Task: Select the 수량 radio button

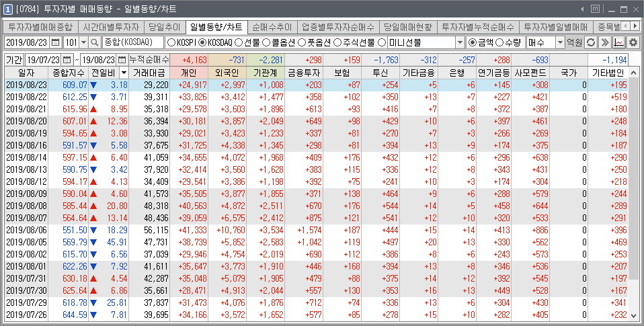Action: (x=499, y=42)
